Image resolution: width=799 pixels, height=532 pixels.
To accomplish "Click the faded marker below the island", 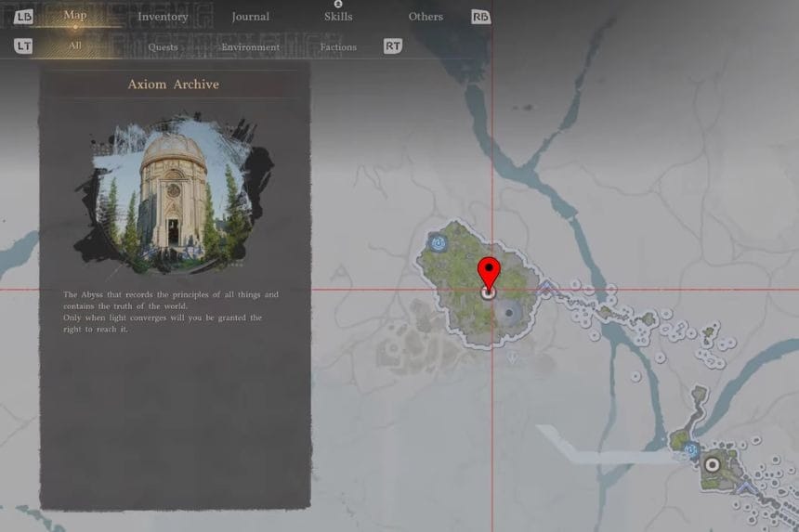I will coord(512,356).
